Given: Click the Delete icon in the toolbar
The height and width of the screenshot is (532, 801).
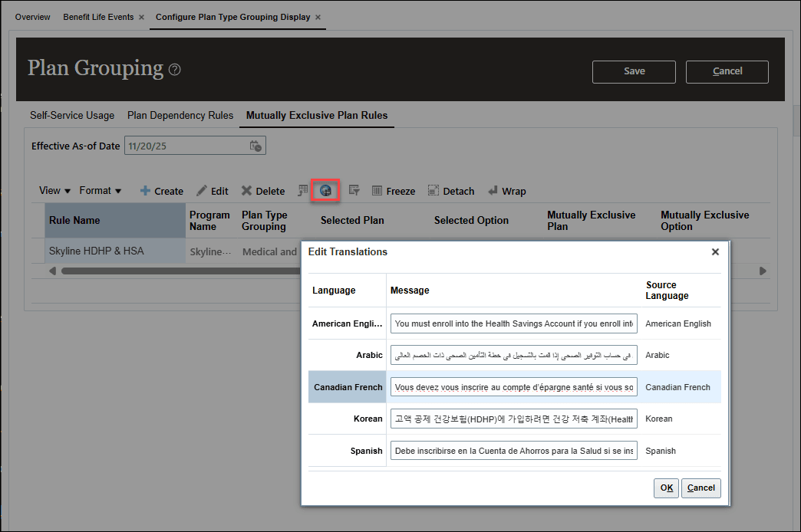Looking at the screenshot, I should pos(249,190).
